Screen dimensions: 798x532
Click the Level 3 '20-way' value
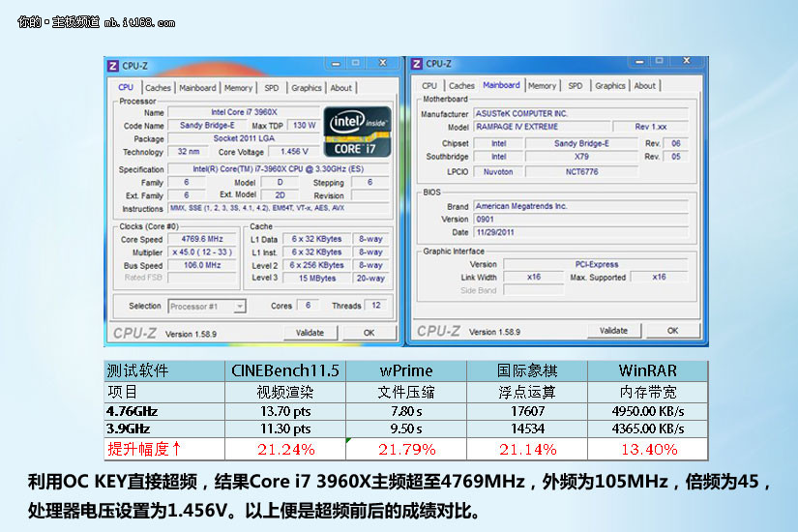tap(370, 279)
